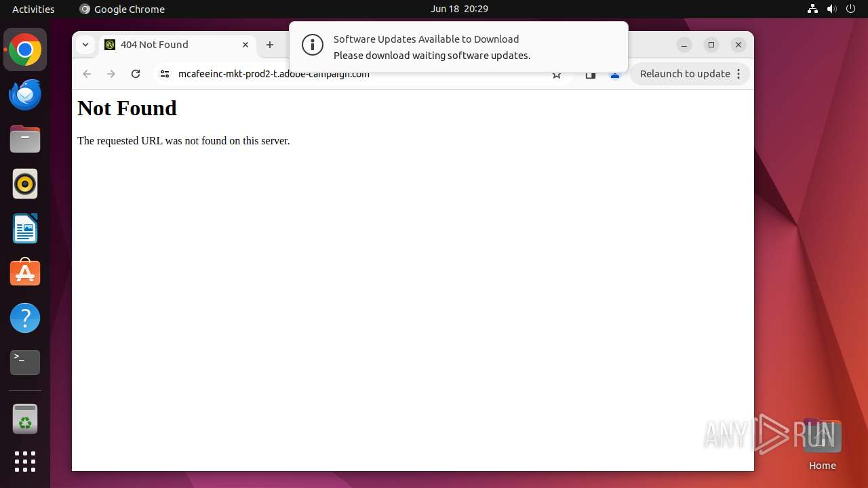Open Ubuntu Software store in dock

click(25, 273)
